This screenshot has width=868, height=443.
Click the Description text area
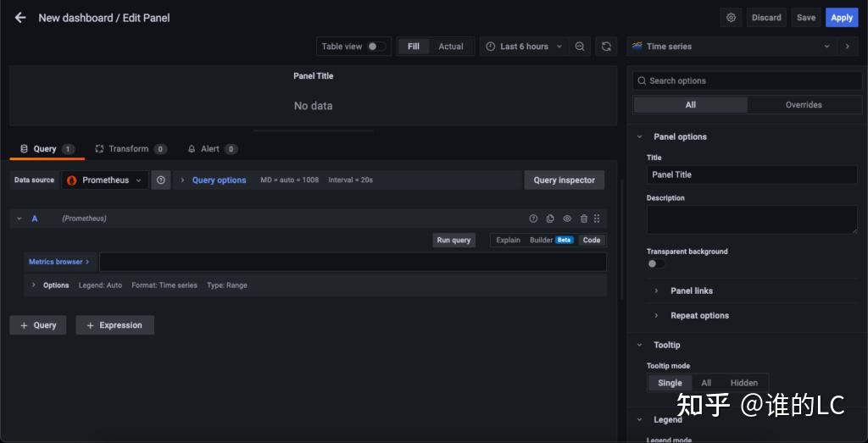pos(752,219)
